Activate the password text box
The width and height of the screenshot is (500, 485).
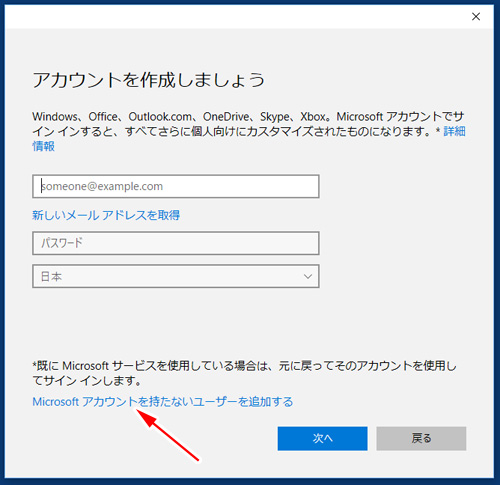pyautogui.click(x=176, y=243)
